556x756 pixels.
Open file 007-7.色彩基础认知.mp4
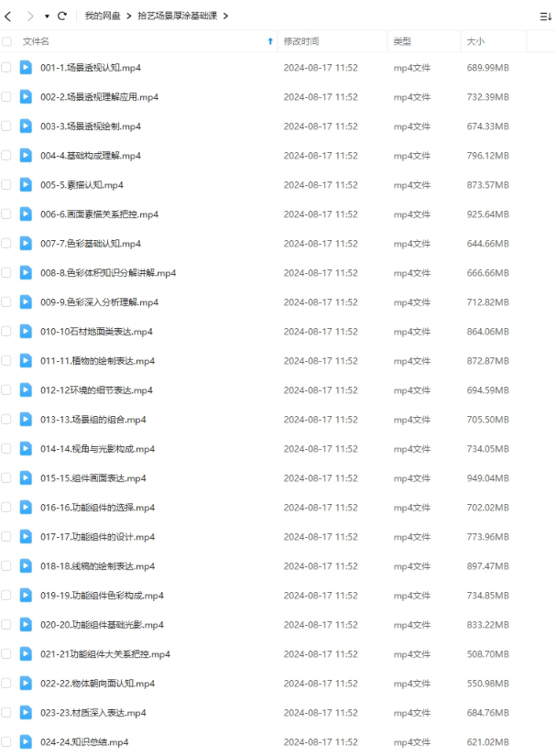(x=91, y=244)
